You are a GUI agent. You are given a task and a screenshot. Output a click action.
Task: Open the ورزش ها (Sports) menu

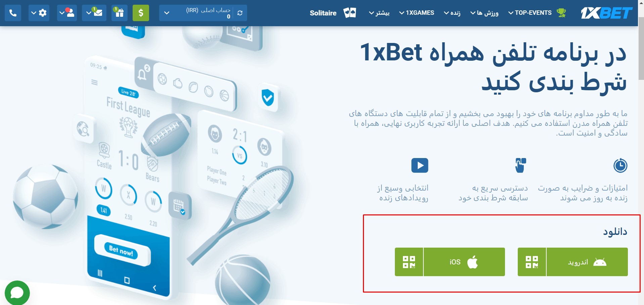click(484, 13)
